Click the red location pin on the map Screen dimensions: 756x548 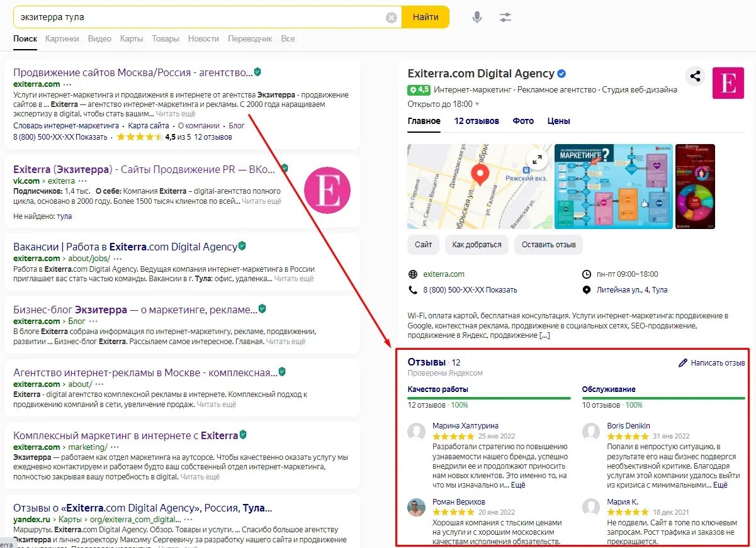point(480,175)
